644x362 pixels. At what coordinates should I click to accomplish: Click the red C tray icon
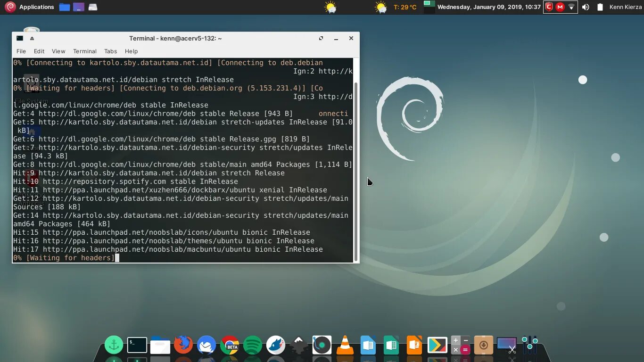click(x=549, y=7)
